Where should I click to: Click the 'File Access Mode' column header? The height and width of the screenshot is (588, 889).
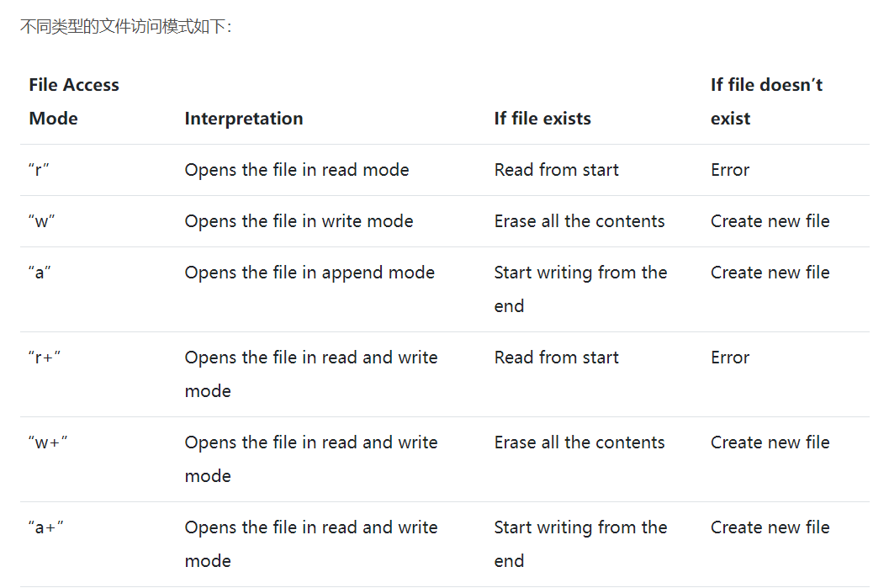point(74,102)
